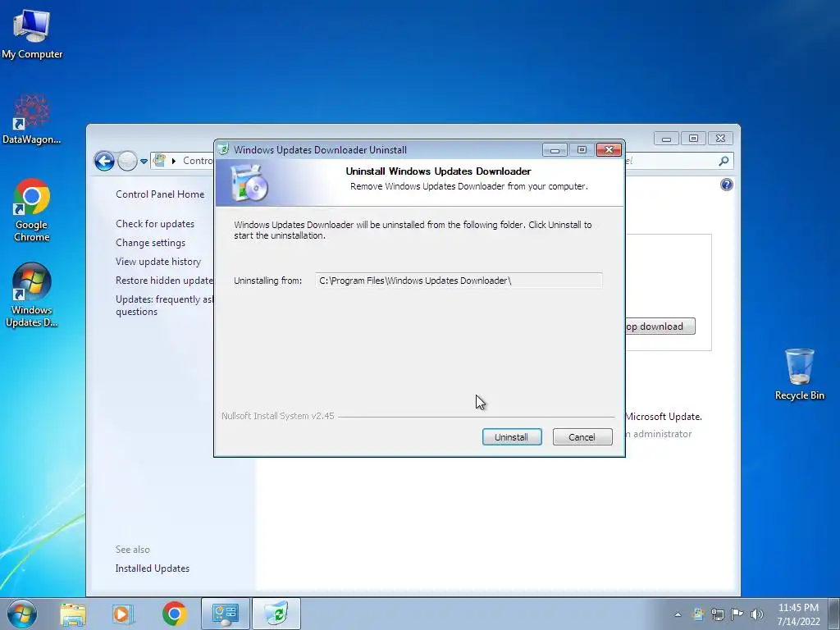This screenshot has height=630, width=840.
Task: Show hidden tray icons arrow
Action: 678,614
